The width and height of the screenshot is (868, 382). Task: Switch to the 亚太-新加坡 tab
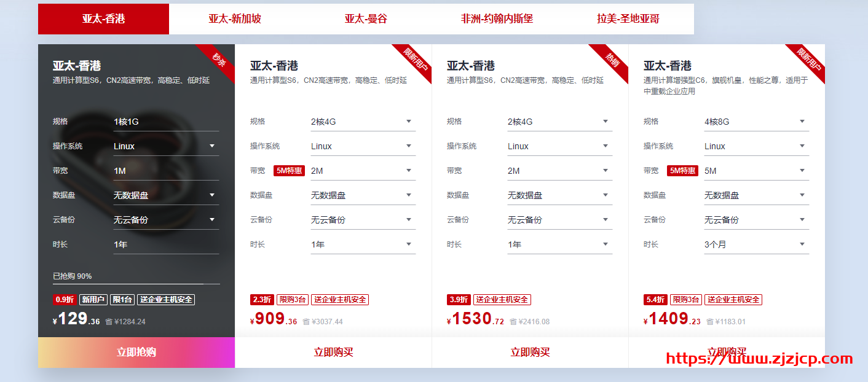click(x=235, y=18)
